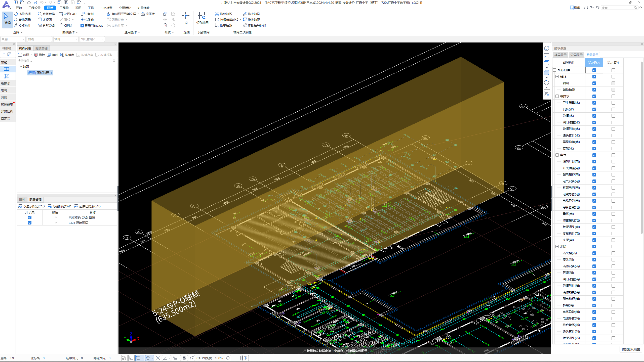Toggle the cross-select icon in status bar
Viewport: 644px width, 362px height.
[158, 358]
